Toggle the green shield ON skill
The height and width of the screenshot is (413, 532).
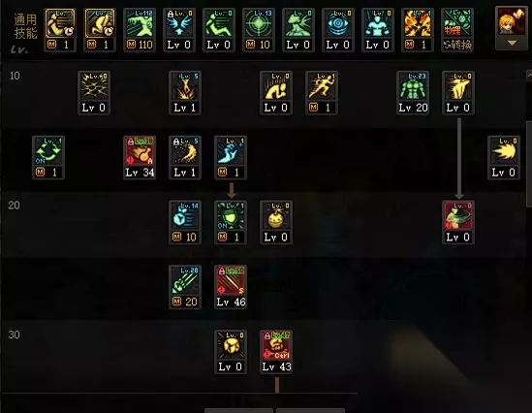coord(231,222)
